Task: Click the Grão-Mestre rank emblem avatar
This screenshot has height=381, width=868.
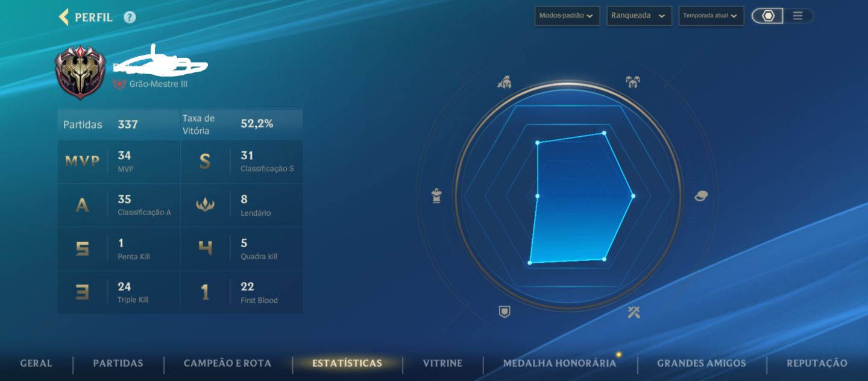Action: click(81, 72)
